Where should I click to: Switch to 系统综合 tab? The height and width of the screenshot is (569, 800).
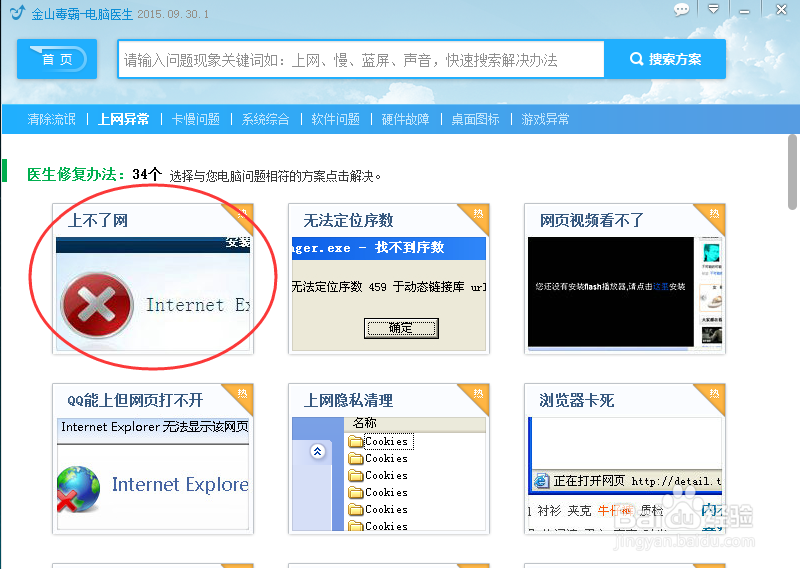(265, 119)
